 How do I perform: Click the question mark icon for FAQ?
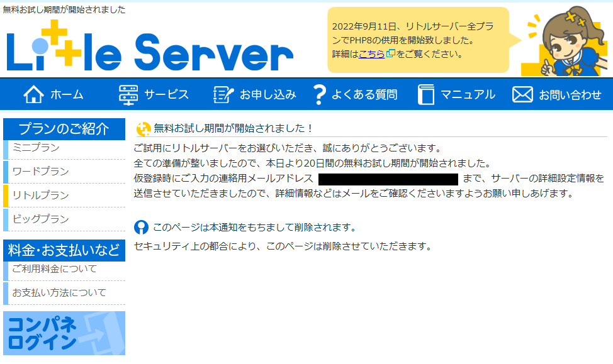click(x=319, y=94)
